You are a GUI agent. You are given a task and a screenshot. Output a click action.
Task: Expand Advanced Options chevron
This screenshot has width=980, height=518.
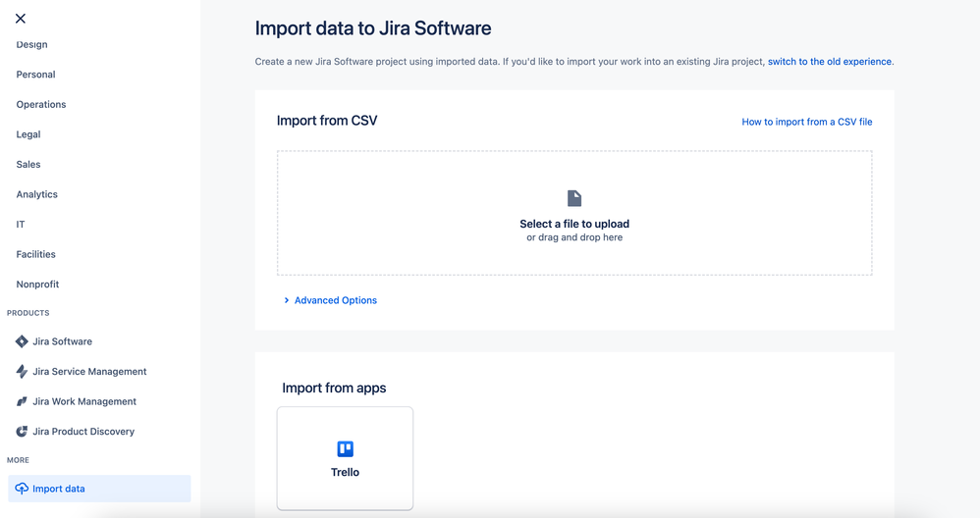coord(287,300)
